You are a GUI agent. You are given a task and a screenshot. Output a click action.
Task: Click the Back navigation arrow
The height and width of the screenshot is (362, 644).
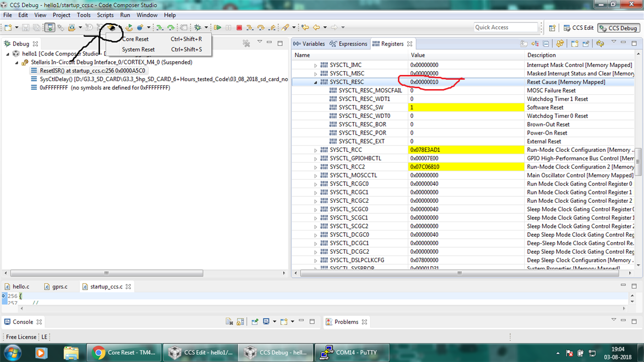pyautogui.click(x=316, y=27)
